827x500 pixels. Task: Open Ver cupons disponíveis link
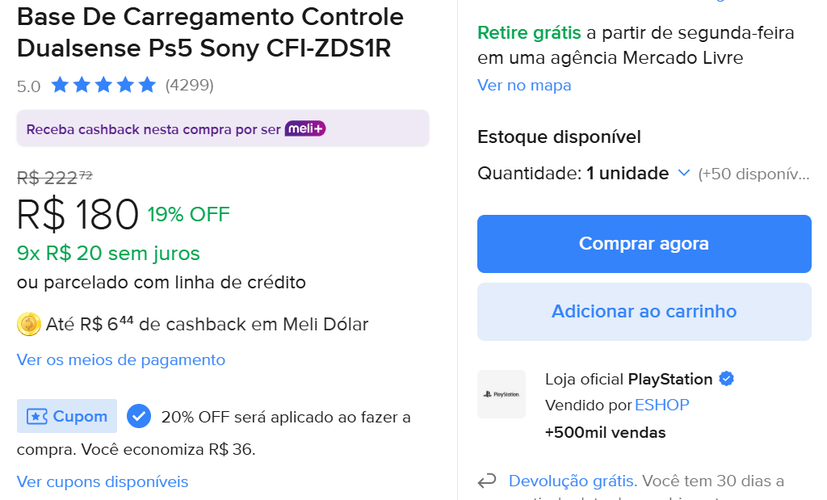click(102, 481)
